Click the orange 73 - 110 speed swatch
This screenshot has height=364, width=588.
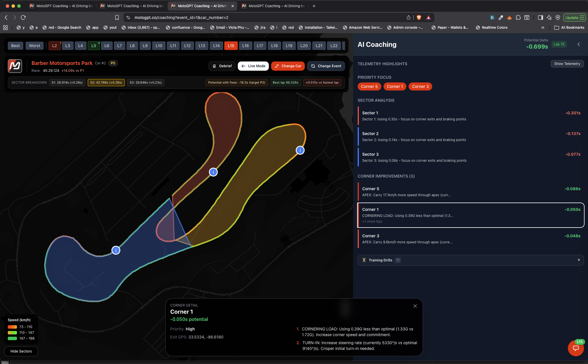coord(12,327)
